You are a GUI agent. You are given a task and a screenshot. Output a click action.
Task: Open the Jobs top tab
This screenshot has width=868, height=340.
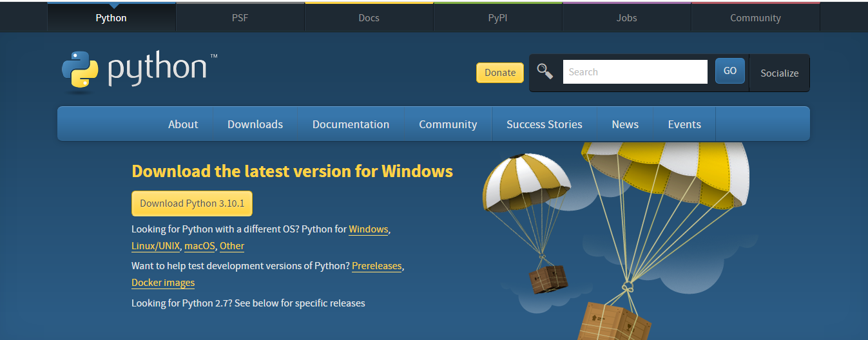tap(626, 18)
